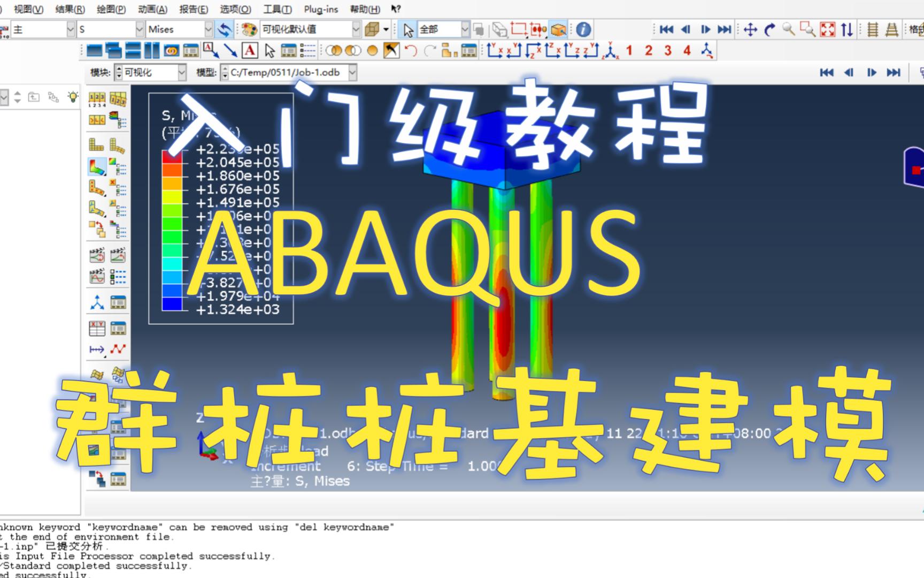Expand the 可视化默认值 color code dropdown
Viewport: 924px width, 578px height.
356,29
